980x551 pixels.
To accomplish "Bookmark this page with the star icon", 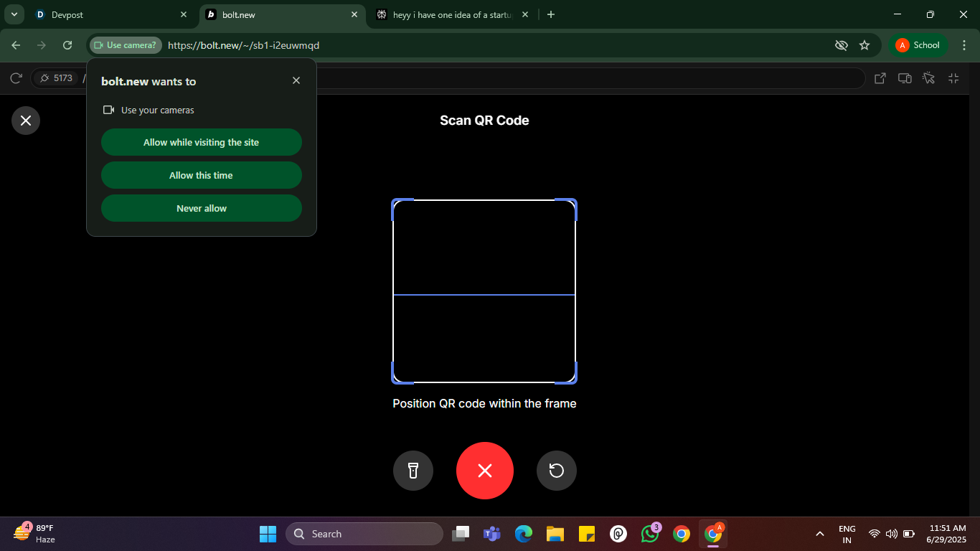I will pyautogui.click(x=864, y=45).
